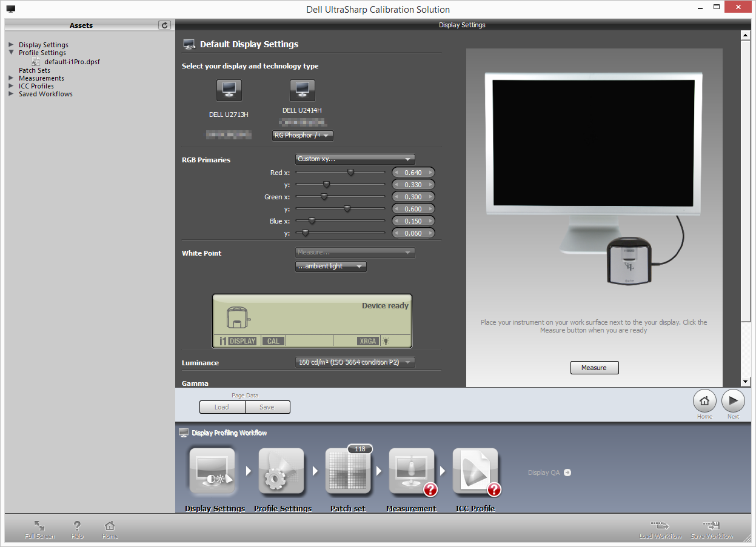Click the default-i1Pro.dpsf file icon
This screenshot has height=547, width=756.
click(36, 62)
